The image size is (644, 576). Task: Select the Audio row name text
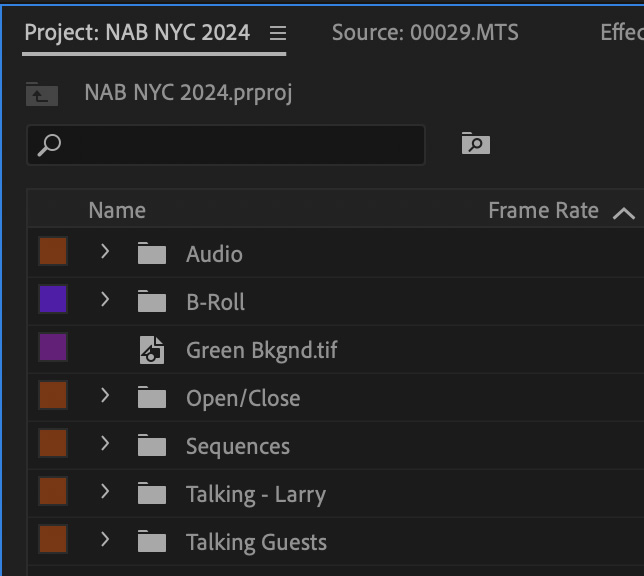(214, 254)
